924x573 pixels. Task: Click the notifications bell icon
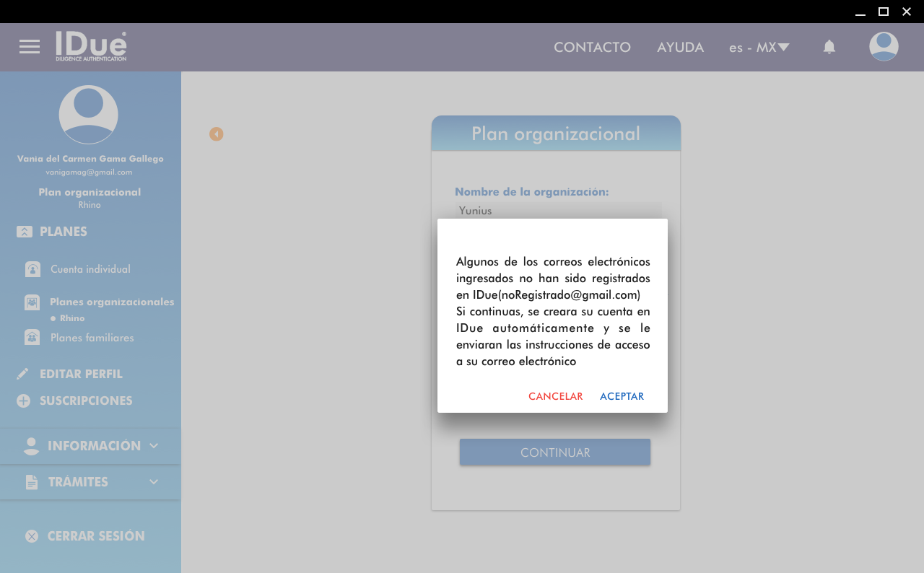click(829, 47)
